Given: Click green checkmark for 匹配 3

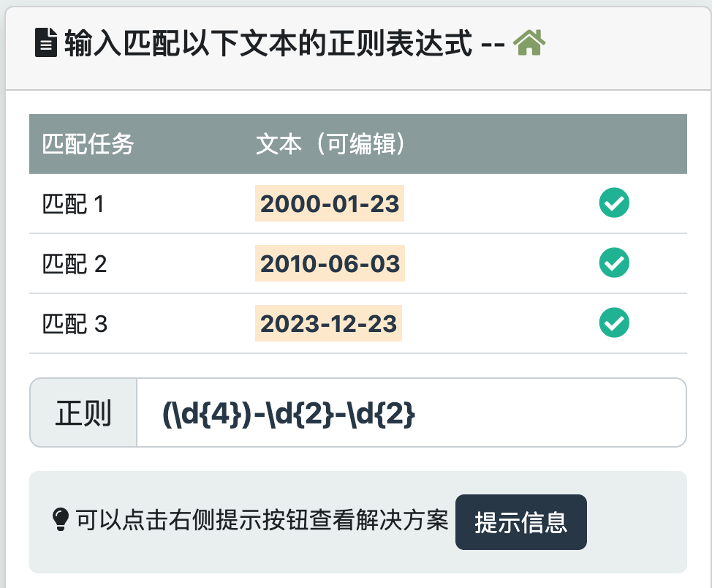Looking at the screenshot, I should (614, 323).
